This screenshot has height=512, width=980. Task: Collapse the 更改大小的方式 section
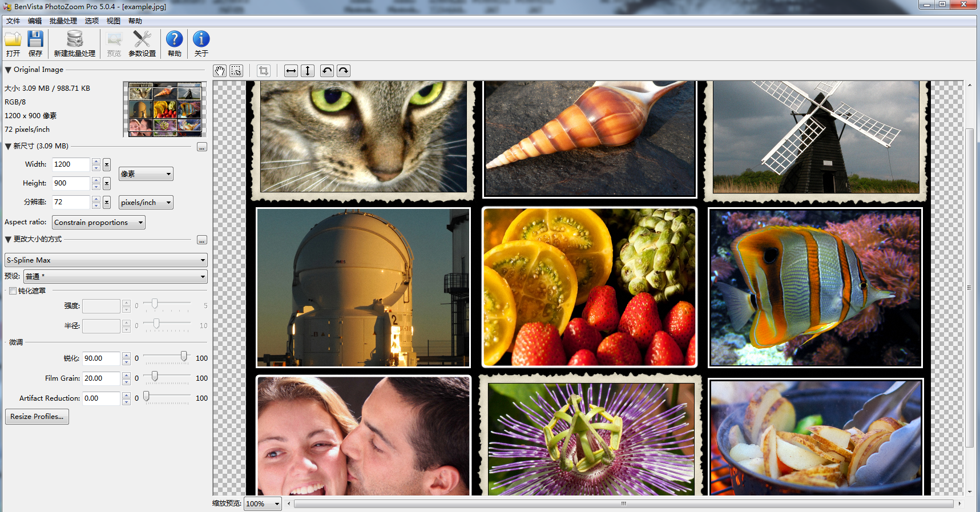(8, 239)
